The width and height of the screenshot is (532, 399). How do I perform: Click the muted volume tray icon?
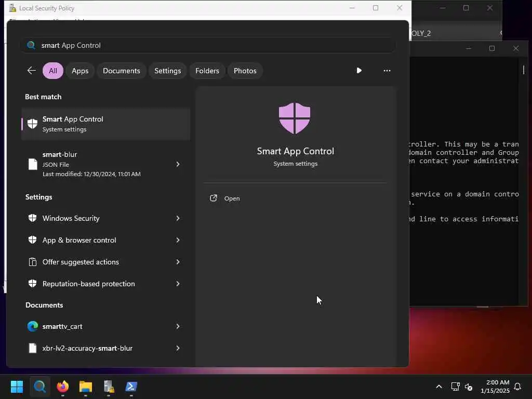[469, 387]
